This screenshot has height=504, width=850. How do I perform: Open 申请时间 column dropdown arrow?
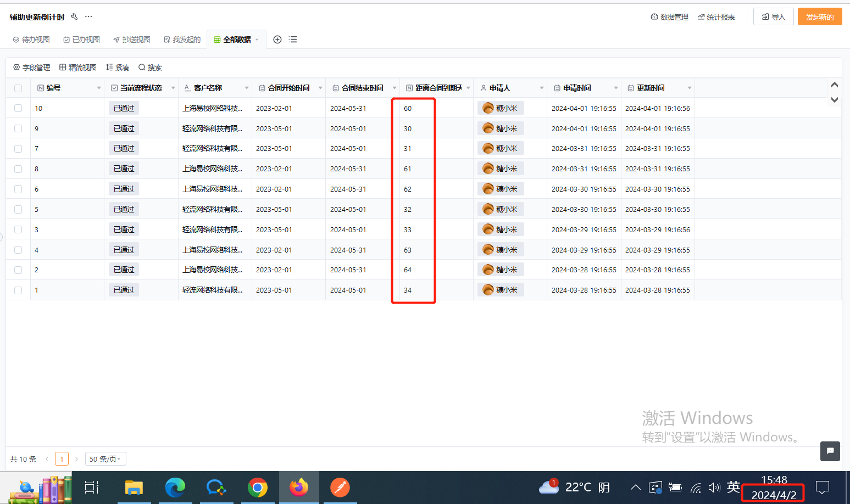(x=616, y=88)
